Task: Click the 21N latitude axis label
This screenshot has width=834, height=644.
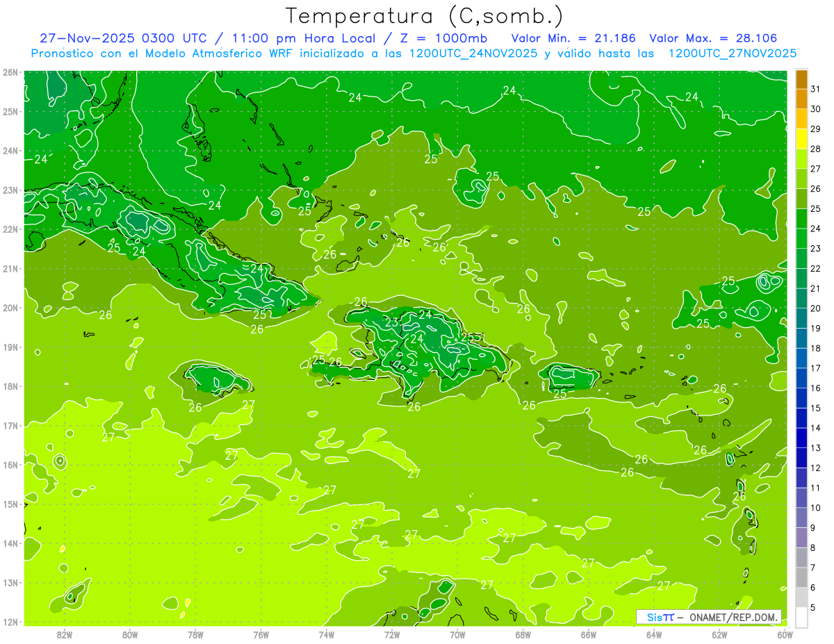Action: click(10, 268)
